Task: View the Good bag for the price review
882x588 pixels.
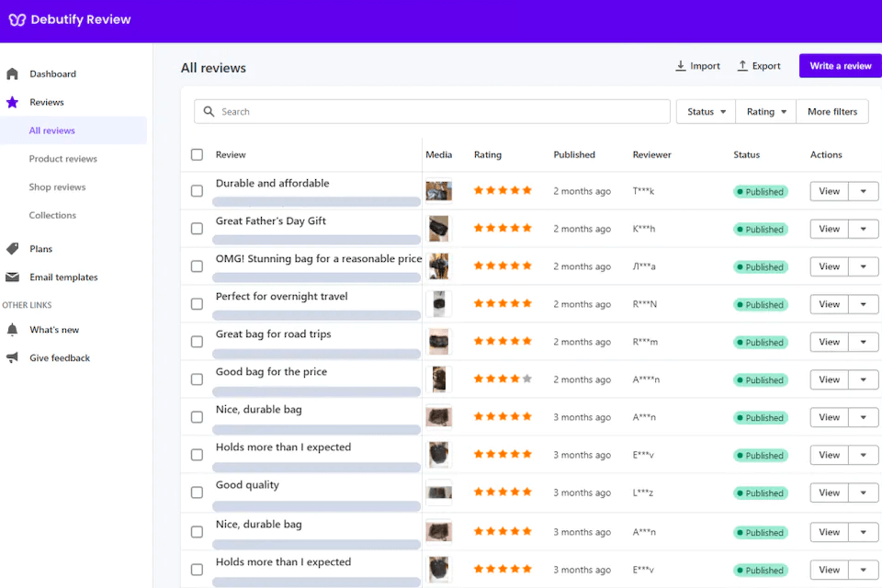Action: click(x=829, y=379)
